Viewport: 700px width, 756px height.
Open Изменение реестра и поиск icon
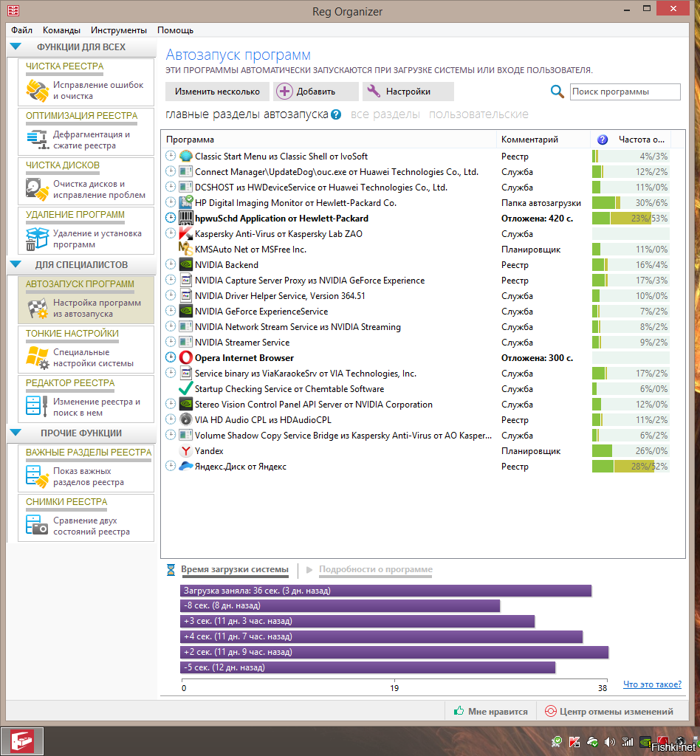tap(37, 407)
